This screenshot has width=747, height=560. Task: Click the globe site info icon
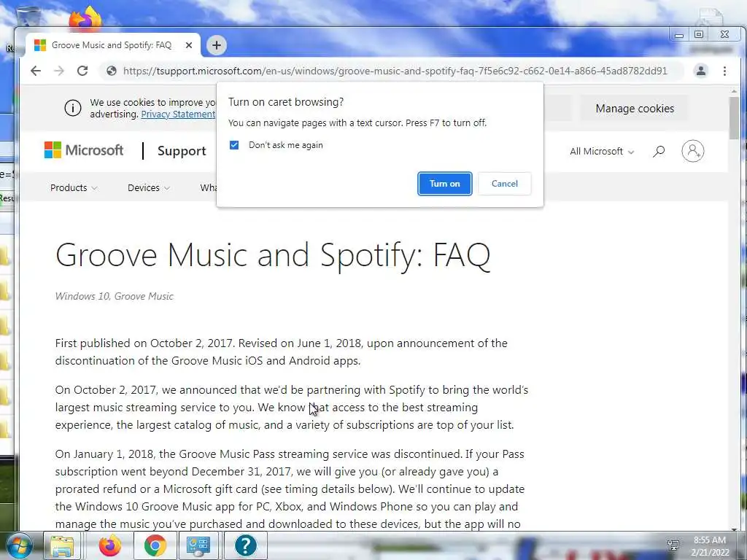click(x=112, y=71)
